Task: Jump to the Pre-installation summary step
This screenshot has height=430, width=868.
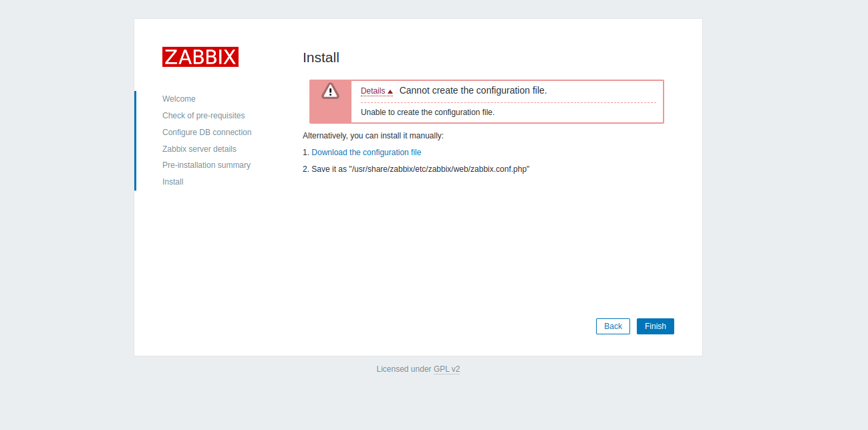Action: (206, 165)
